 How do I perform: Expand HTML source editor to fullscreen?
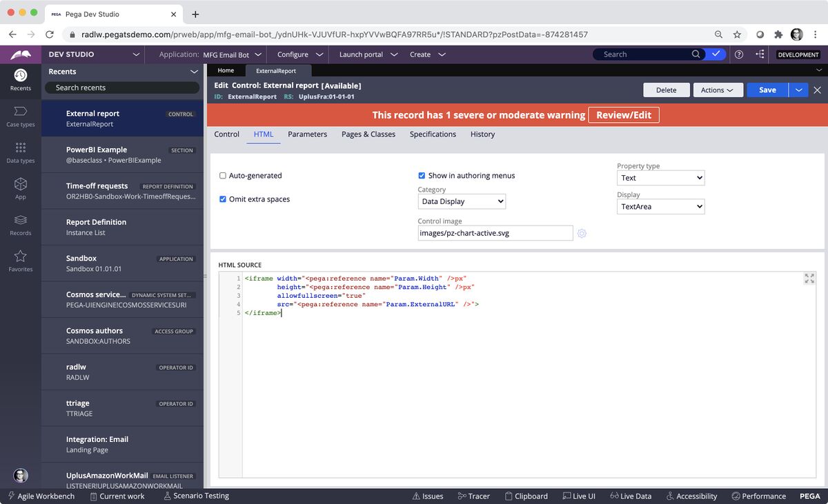pyautogui.click(x=809, y=279)
